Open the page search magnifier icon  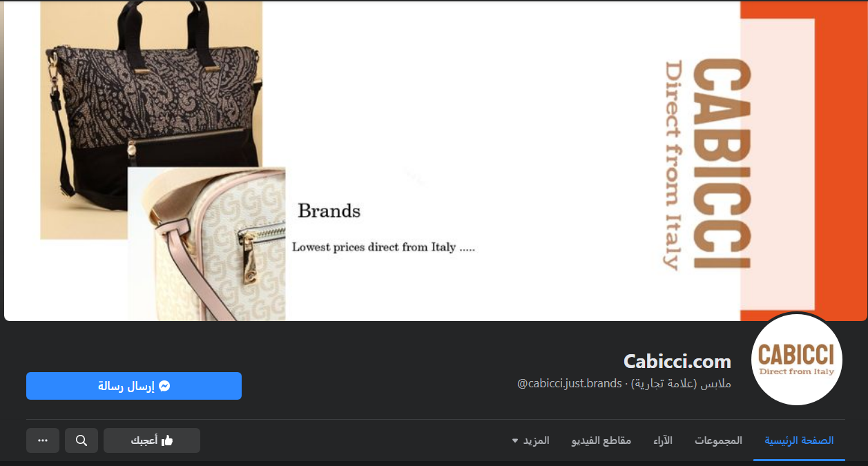[81, 440]
